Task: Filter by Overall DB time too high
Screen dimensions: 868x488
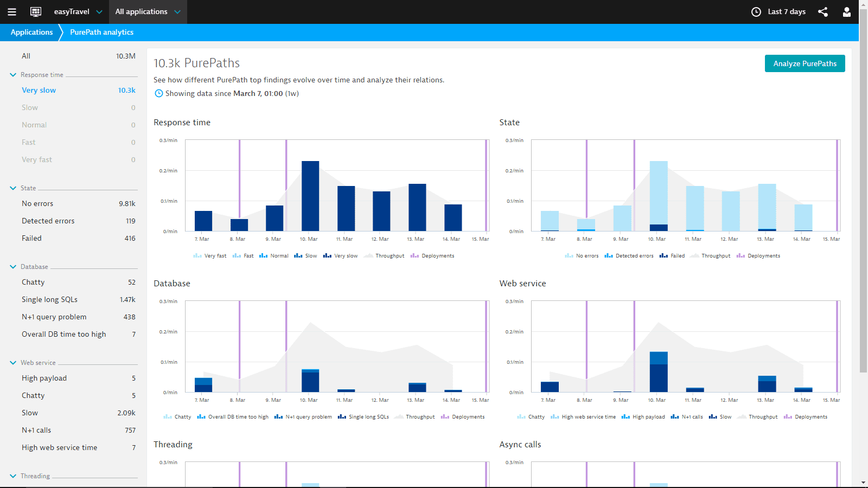Action: click(78, 335)
